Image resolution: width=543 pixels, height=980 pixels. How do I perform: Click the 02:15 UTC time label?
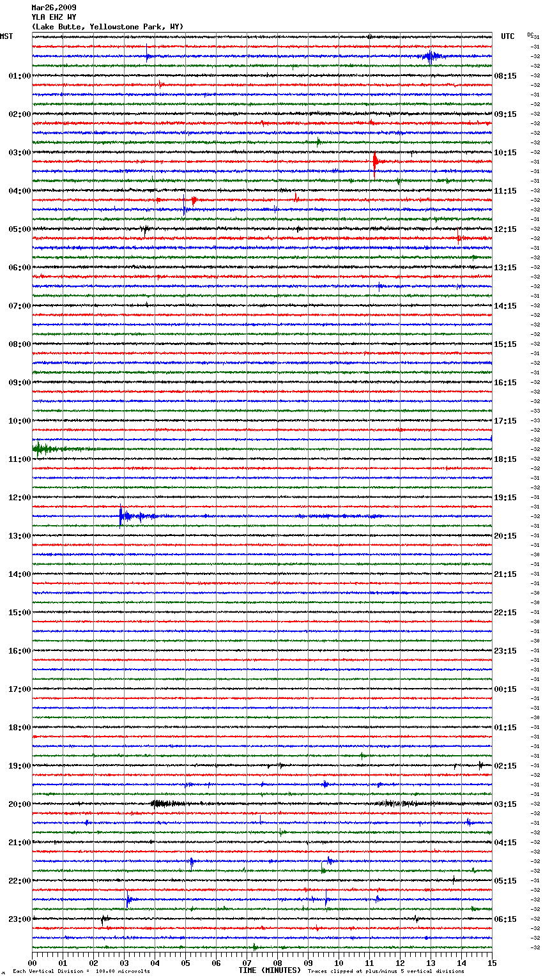[505, 766]
